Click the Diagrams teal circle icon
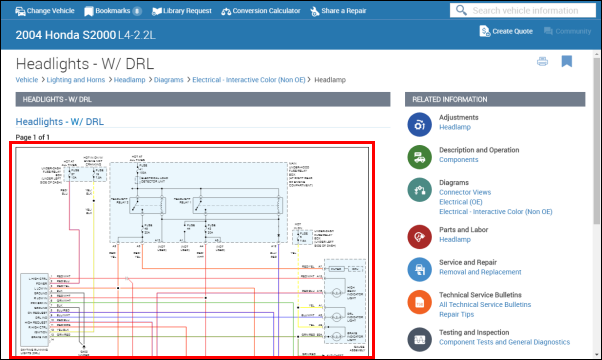The height and width of the screenshot is (360, 602). point(419,190)
